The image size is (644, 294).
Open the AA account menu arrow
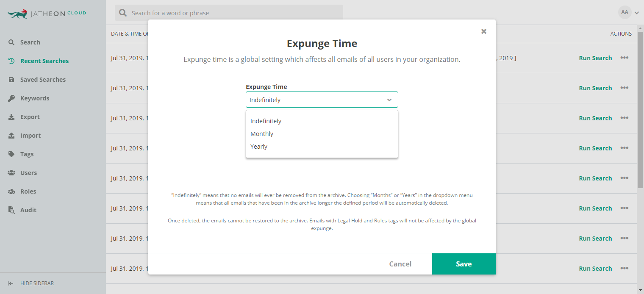(x=636, y=13)
